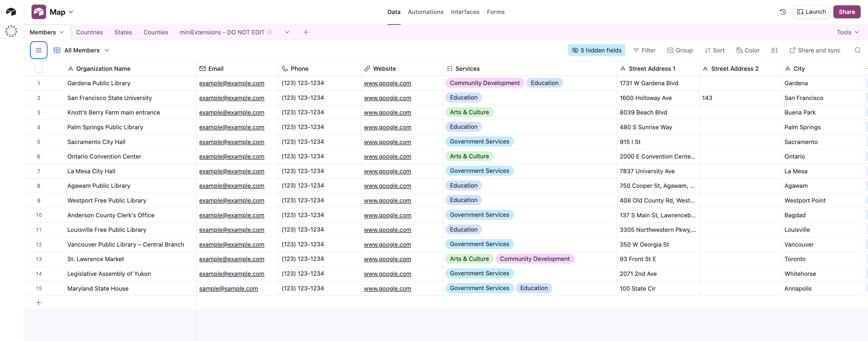Image resolution: width=868 pixels, height=341 pixels.
Task: Click the Map base icon
Action: coord(39,12)
